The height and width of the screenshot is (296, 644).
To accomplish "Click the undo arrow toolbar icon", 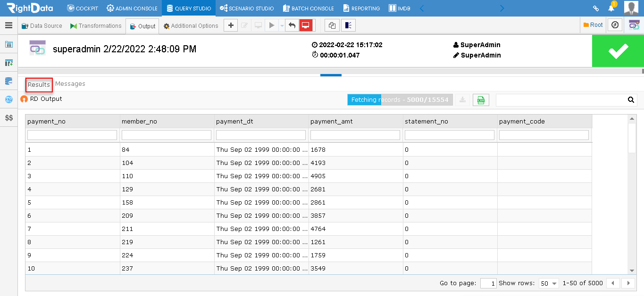I will pyautogui.click(x=292, y=25).
